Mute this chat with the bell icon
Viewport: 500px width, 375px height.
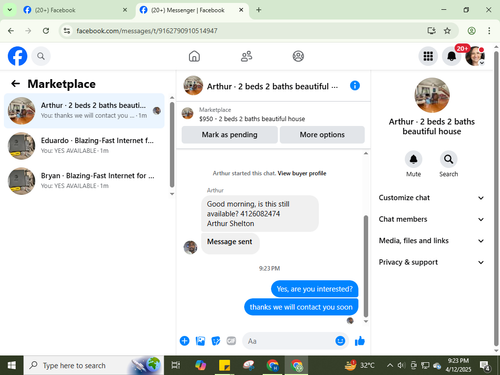(x=413, y=159)
